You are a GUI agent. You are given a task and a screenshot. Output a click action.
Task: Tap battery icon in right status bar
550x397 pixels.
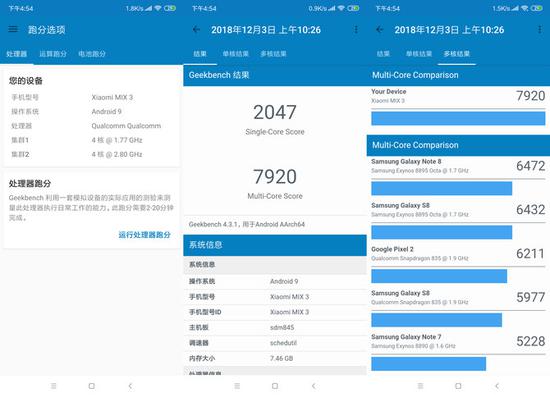tap(537, 8)
